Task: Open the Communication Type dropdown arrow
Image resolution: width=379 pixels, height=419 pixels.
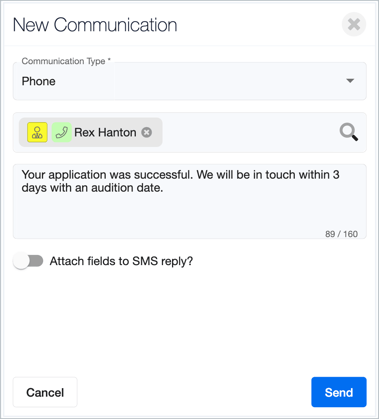Action: (x=350, y=81)
